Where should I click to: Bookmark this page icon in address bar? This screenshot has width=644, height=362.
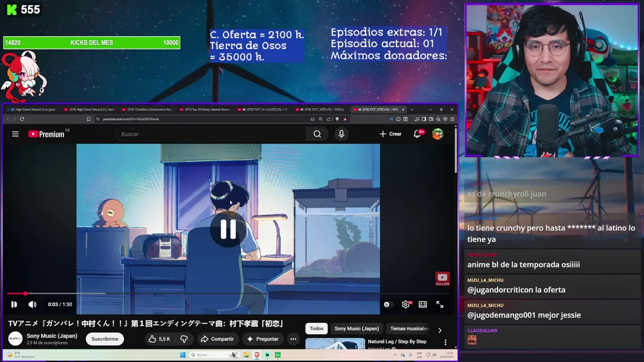(x=89, y=119)
